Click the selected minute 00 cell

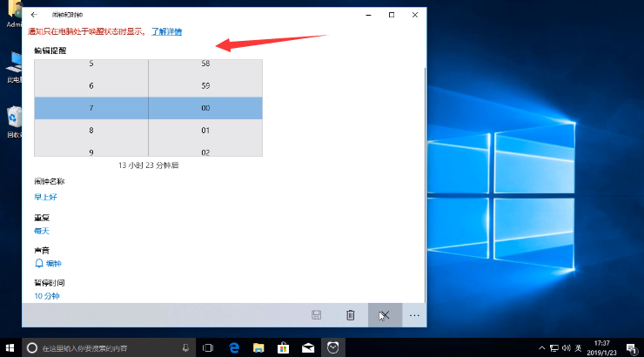point(205,108)
